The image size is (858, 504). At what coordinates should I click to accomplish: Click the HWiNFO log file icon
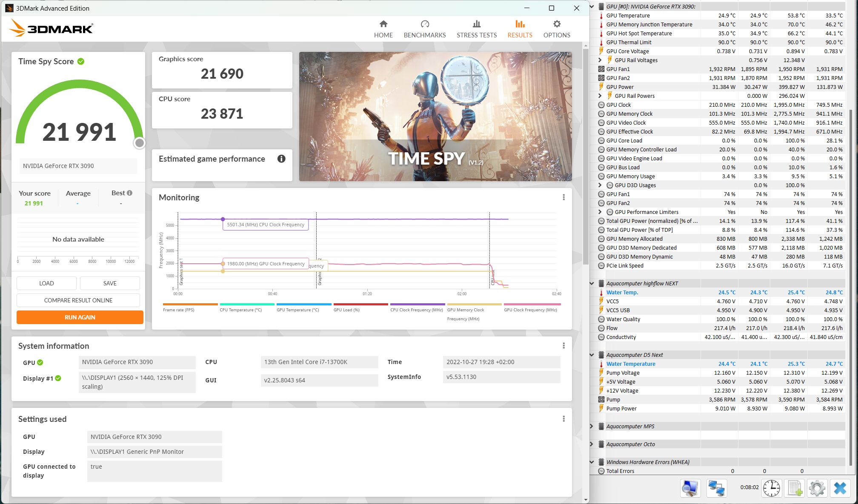(795, 488)
